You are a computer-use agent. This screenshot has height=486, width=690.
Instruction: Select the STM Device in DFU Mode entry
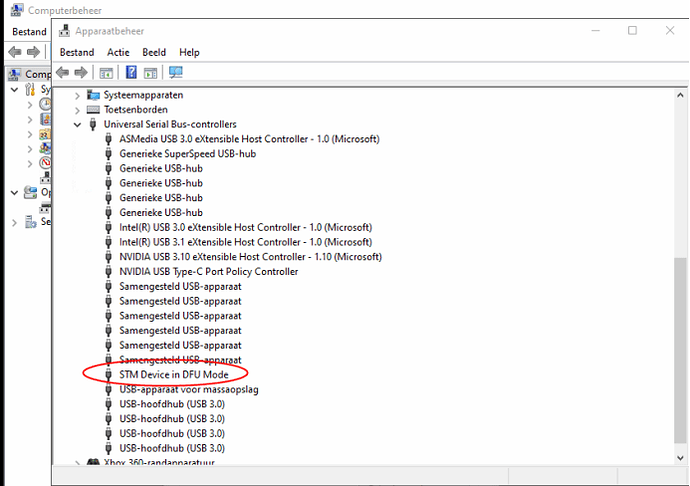tap(174, 375)
